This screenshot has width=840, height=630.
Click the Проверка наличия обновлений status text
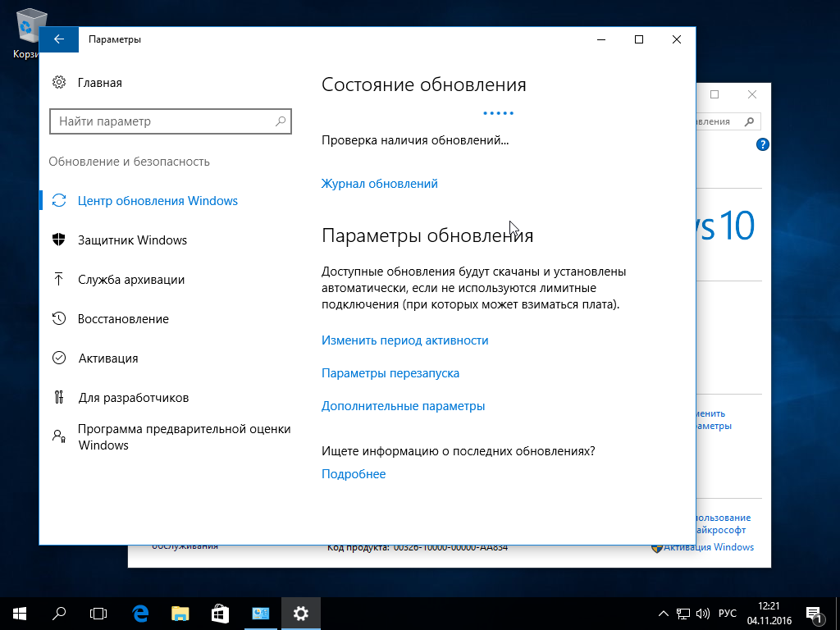point(415,140)
